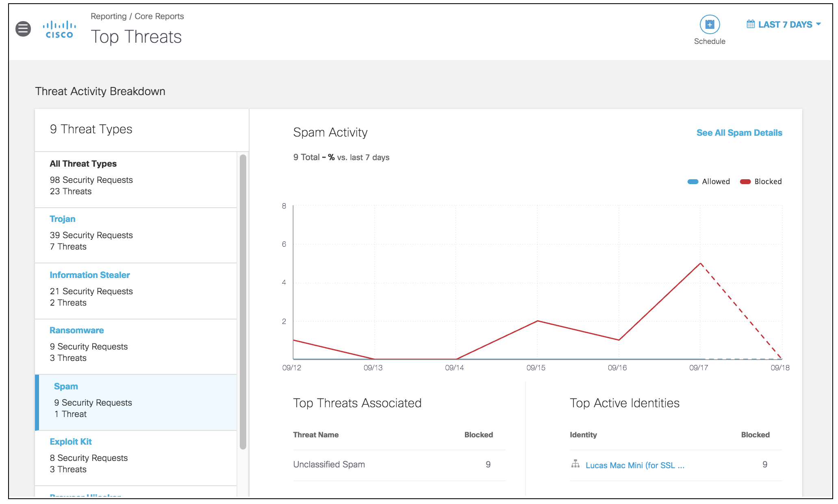Screen dimensions: 838x504
Task: Click '7 Threats' under Trojan
Action: pos(68,247)
